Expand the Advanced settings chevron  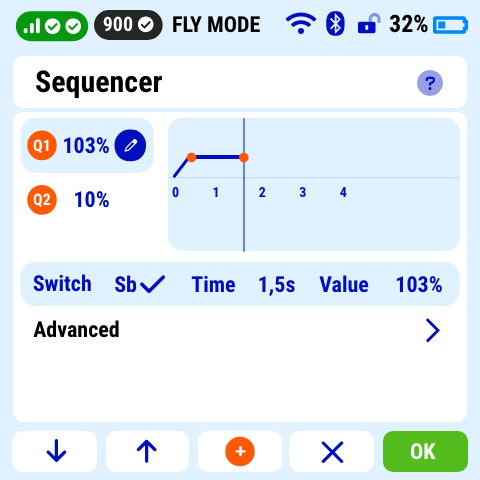point(433,330)
